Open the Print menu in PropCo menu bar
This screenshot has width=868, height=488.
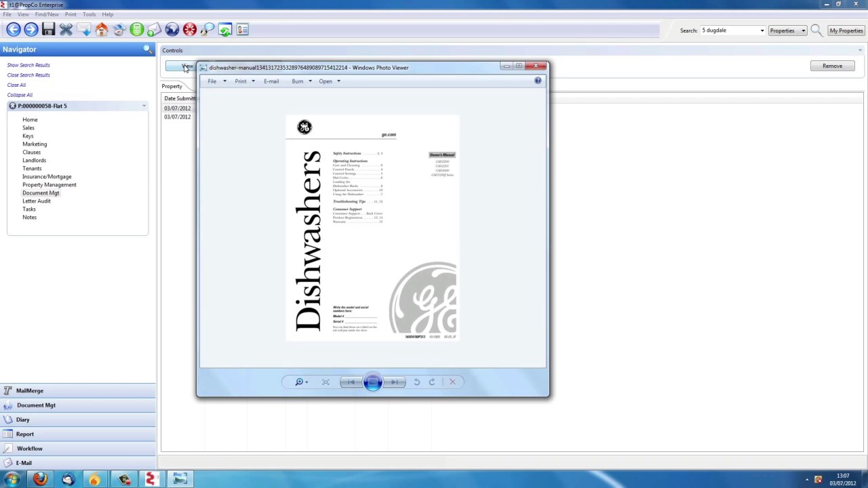coord(71,14)
